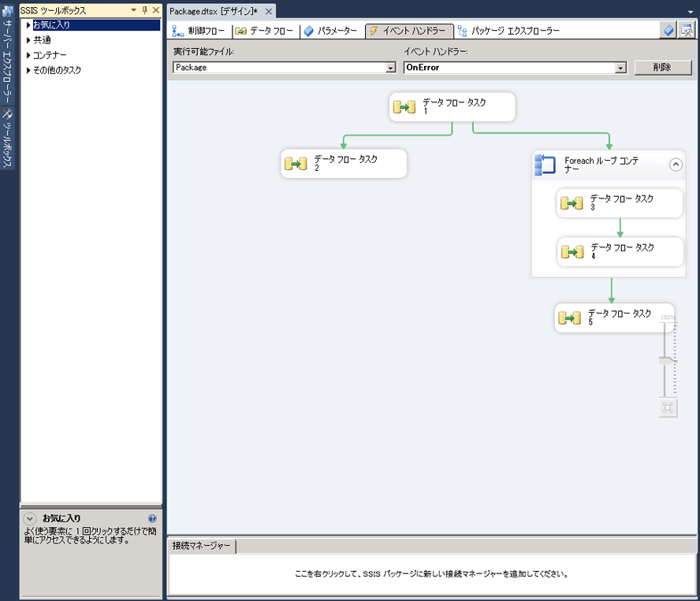Open the 実行可能ファイル dropdown
This screenshot has width=700, height=601.
click(x=390, y=69)
